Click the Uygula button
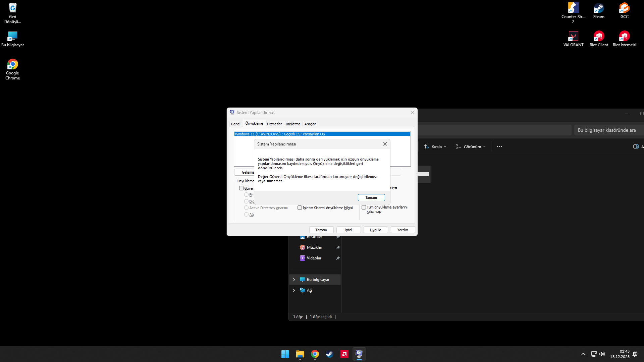The image size is (644, 362). [375, 230]
